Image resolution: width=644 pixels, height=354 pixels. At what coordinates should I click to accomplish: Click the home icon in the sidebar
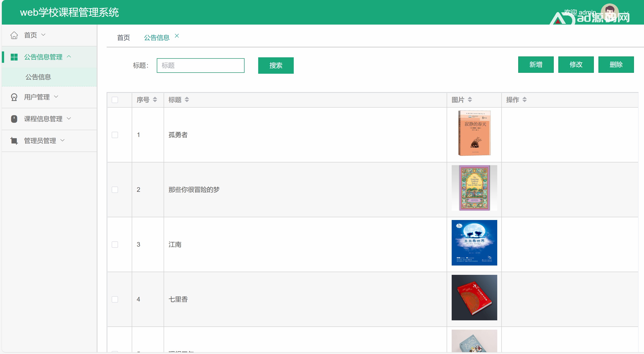pyautogui.click(x=14, y=35)
